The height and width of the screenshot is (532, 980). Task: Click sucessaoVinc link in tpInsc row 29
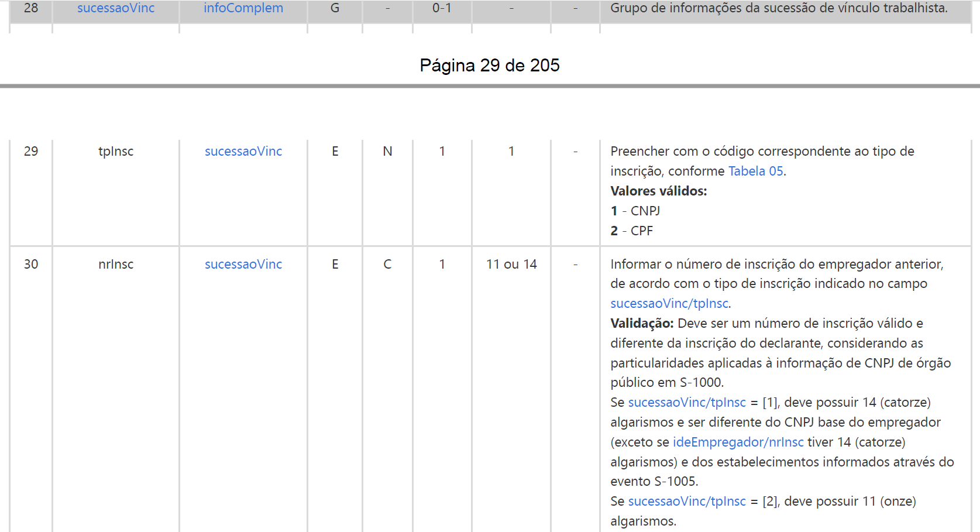coord(243,151)
